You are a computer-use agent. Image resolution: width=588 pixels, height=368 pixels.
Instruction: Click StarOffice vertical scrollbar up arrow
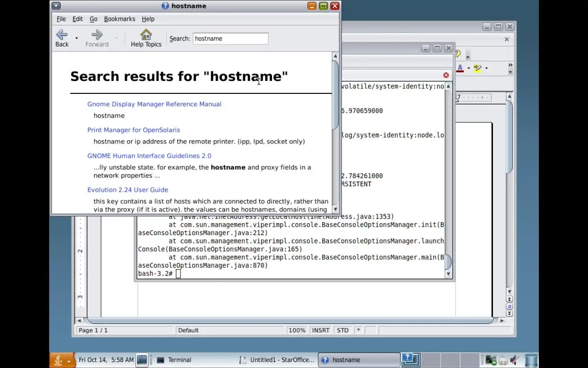coord(509,96)
